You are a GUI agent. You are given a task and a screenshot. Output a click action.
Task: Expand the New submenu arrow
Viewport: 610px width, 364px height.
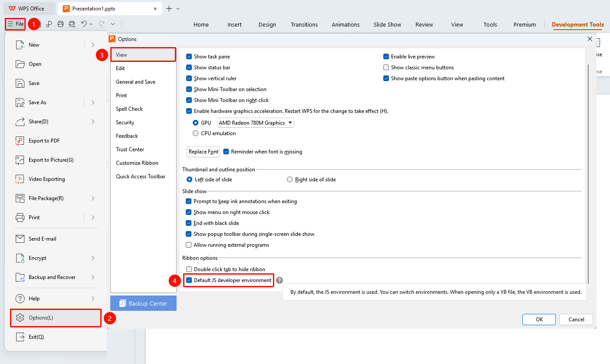tap(93, 45)
